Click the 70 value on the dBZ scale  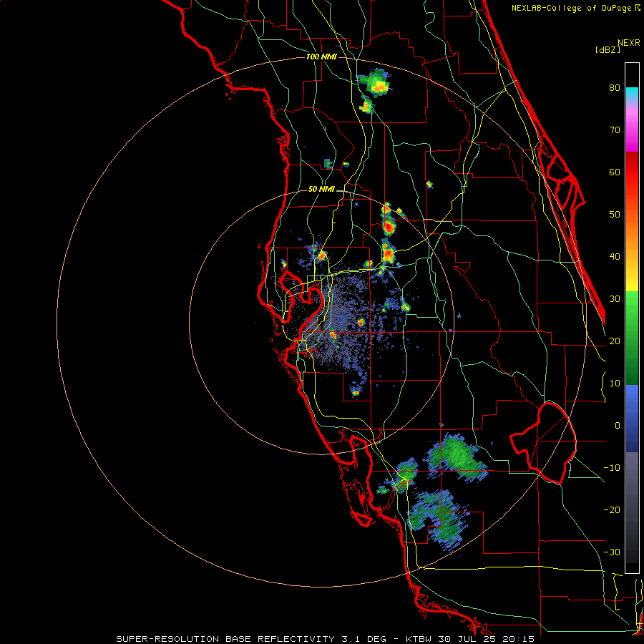click(x=615, y=130)
